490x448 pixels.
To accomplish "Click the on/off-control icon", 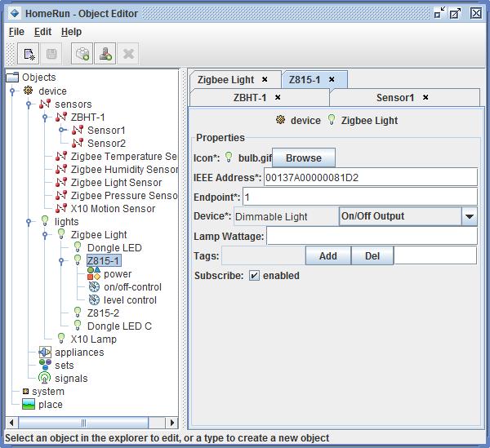I will pos(94,286).
